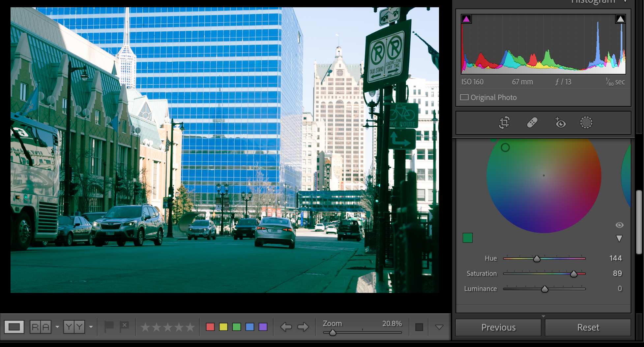Select the Crop & Rotate tool
Screen dimensions: 644x347
(x=504, y=122)
